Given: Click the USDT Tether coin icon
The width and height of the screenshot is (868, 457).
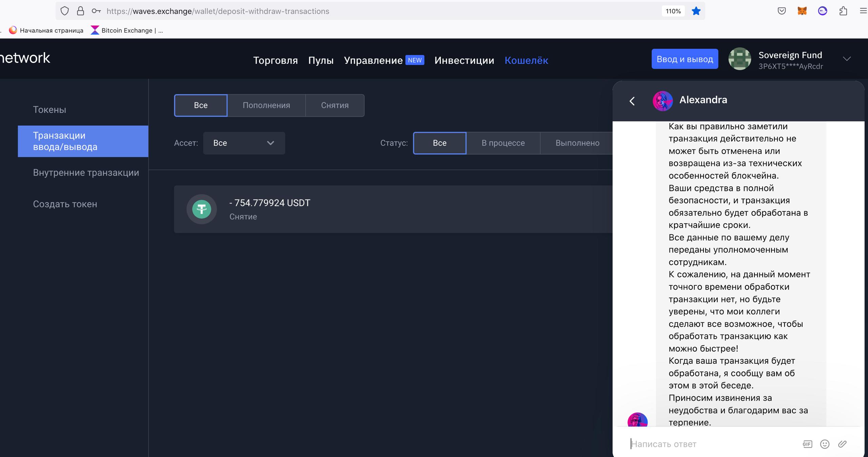Looking at the screenshot, I should pos(202,209).
